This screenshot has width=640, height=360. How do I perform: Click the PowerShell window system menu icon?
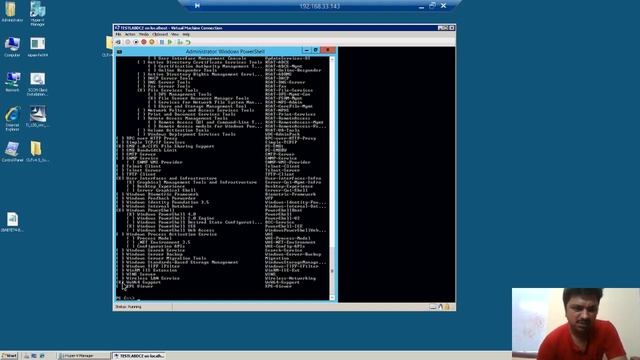pyautogui.click(x=119, y=51)
